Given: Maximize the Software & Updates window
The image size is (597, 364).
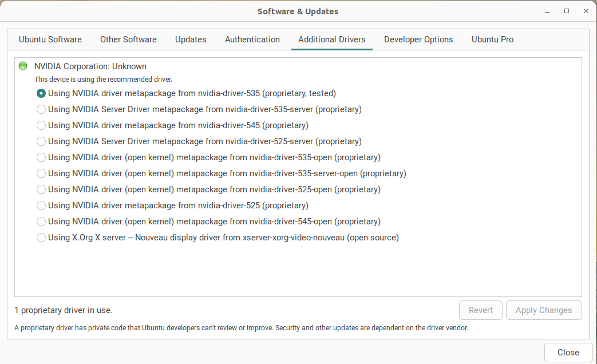Looking at the screenshot, I should pyautogui.click(x=567, y=11).
